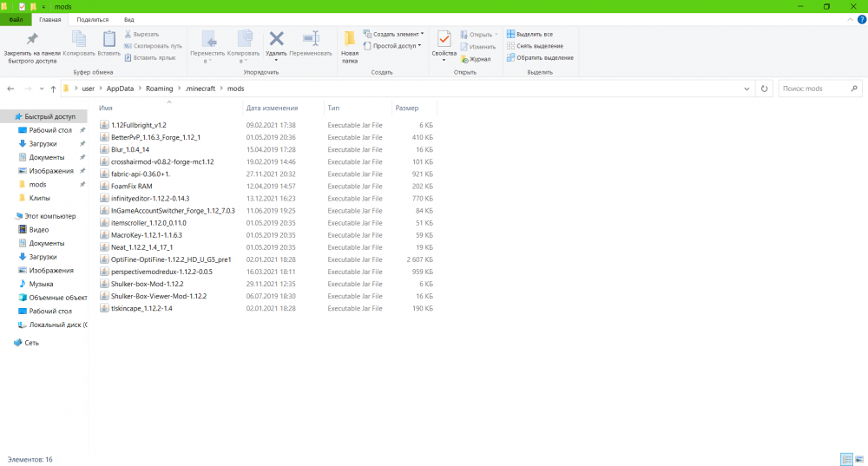The height and width of the screenshot is (466, 868).
Task: Switch to the Главная tab
Action: click(49, 19)
